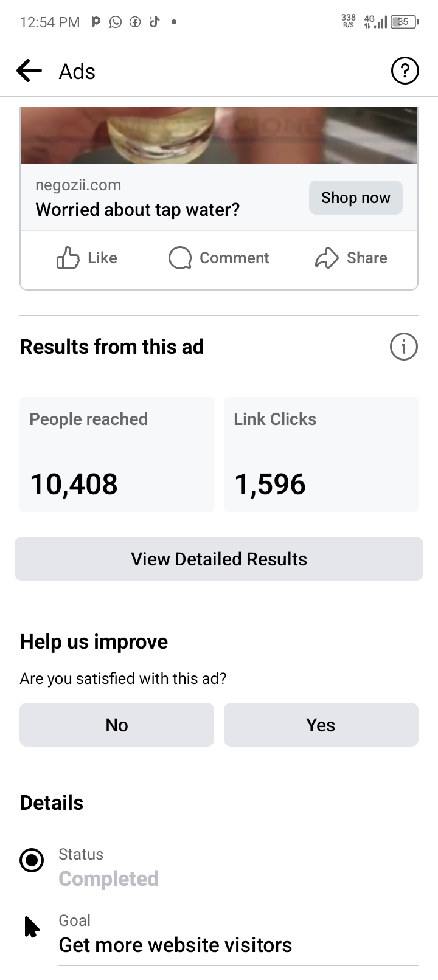Open View Detailed Results
This screenshot has height=980, width=438.
(219, 559)
